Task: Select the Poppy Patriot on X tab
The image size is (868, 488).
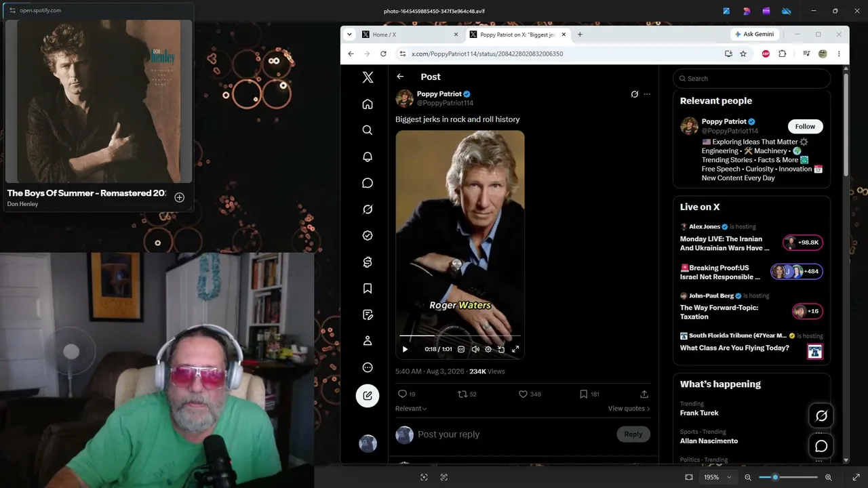Action: pyautogui.click(x=518, y=35)
